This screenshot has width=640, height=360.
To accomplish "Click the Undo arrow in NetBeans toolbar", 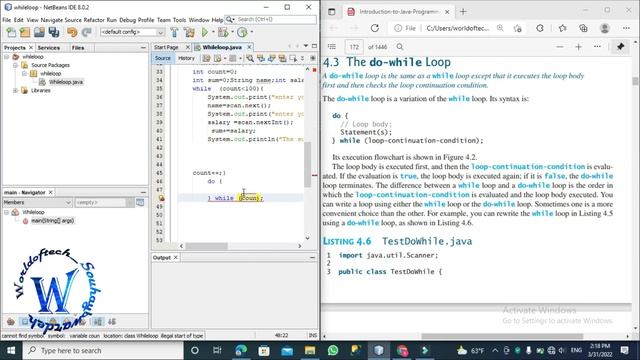I will coord(72,32).
